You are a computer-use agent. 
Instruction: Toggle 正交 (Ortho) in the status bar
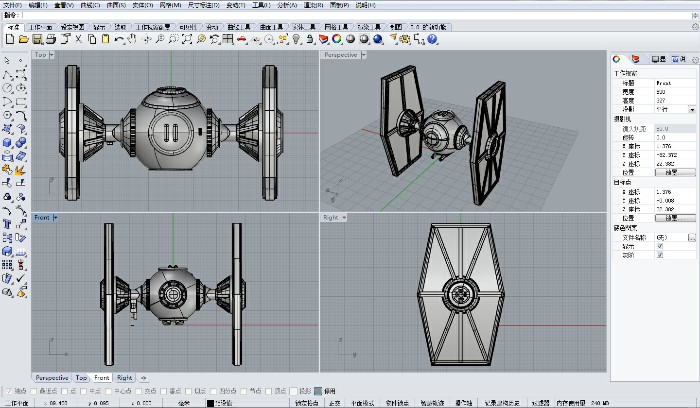(x=334, y=403)
